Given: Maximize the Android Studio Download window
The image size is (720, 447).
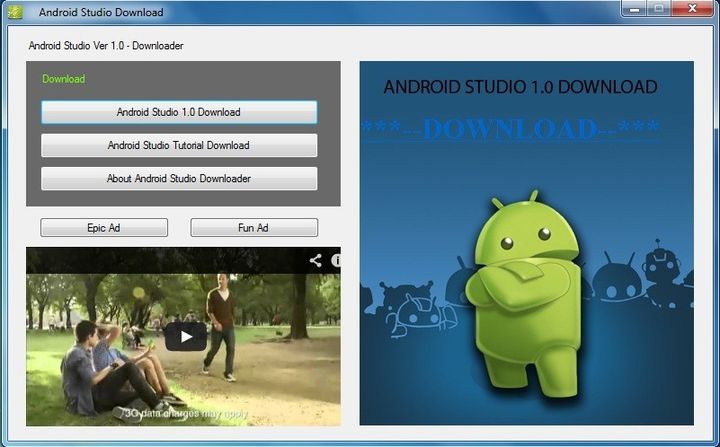Looking at the screenshot, I should 658,8.
